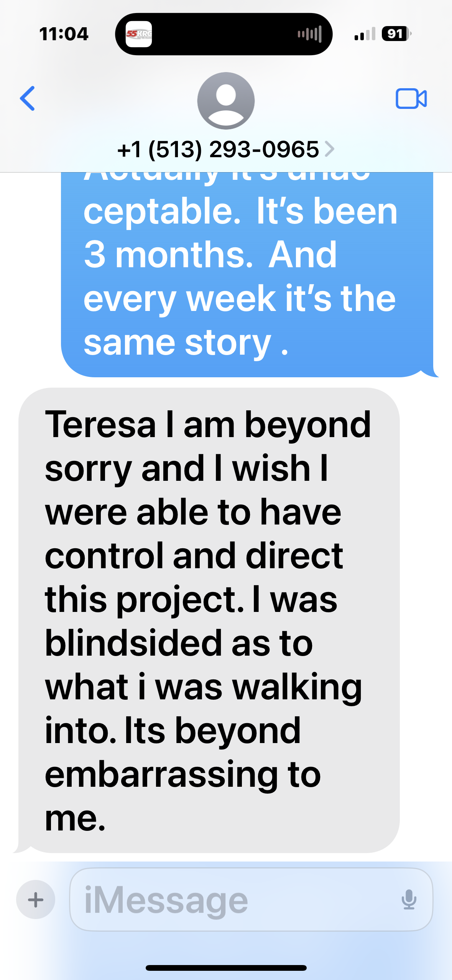
Task: Tap the 55KRC logo in the Dynamic Island
Action: coord(139,34)
